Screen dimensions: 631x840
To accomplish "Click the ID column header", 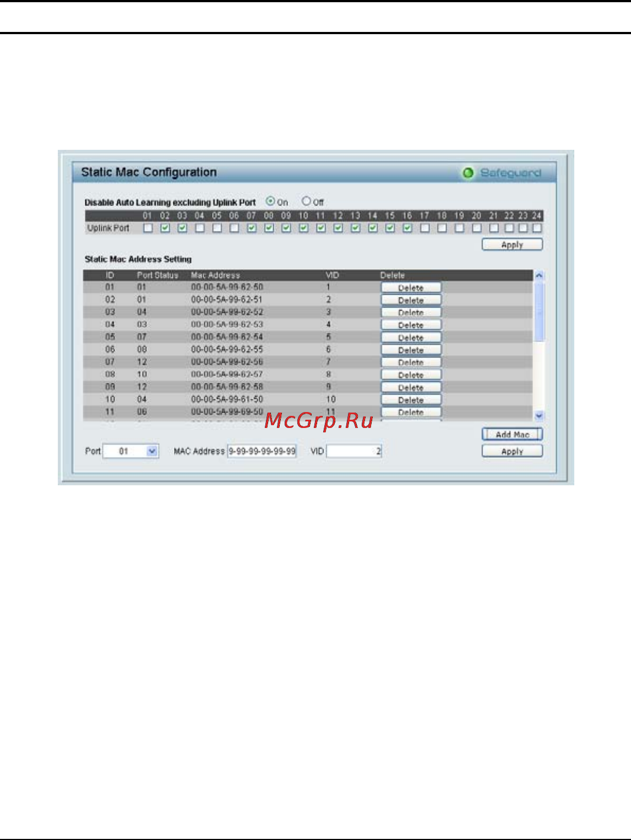I will [x=110, y=275].
